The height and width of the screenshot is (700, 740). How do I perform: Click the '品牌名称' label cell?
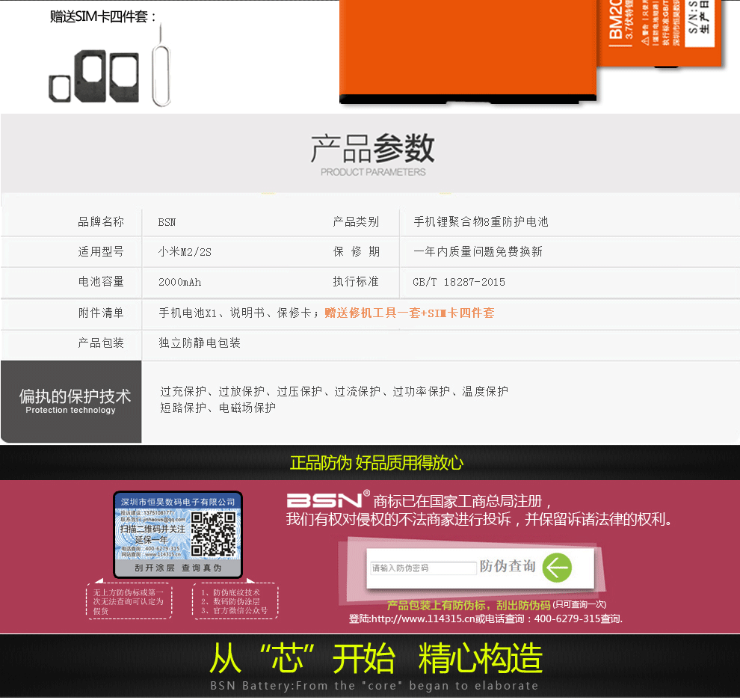(x=100, y=222)
